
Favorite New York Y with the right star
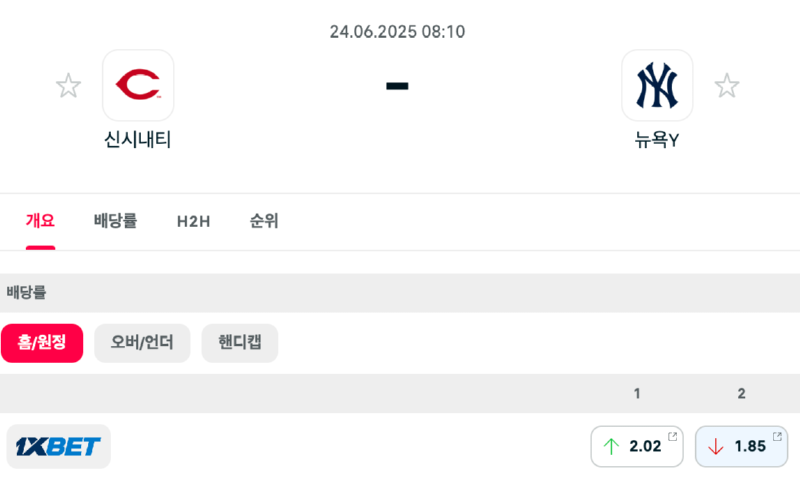click(727, 86)
